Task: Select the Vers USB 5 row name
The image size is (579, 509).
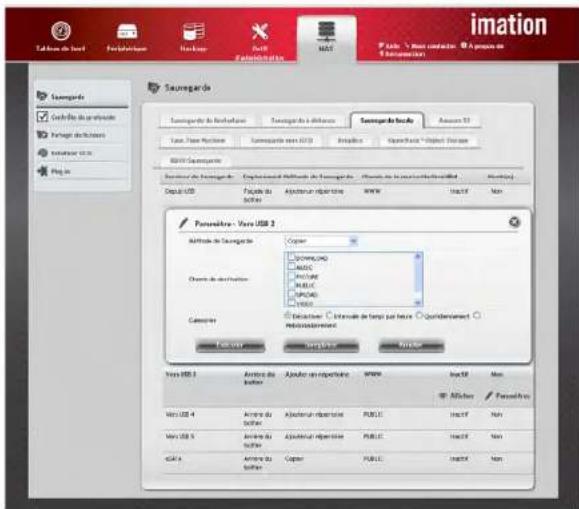Action: coord(180,436)
